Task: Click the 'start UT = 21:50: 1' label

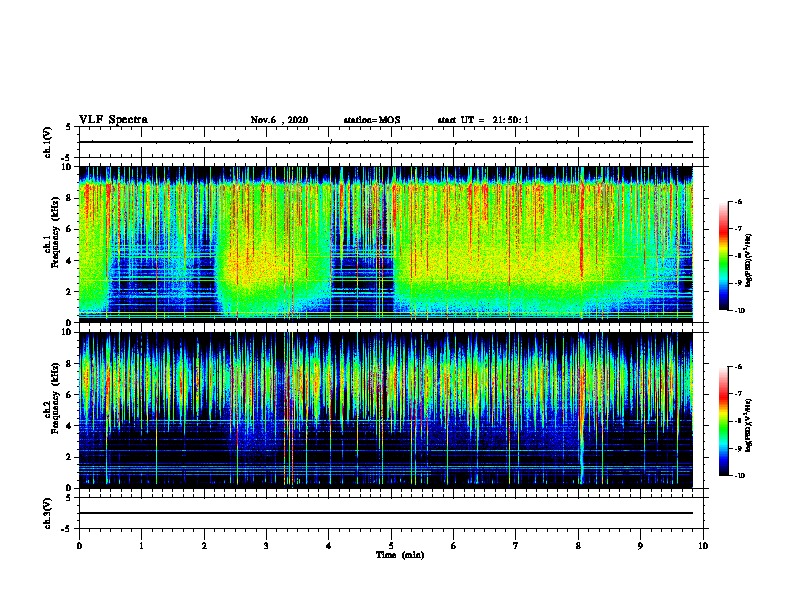Action: click(x=483, y=120)
